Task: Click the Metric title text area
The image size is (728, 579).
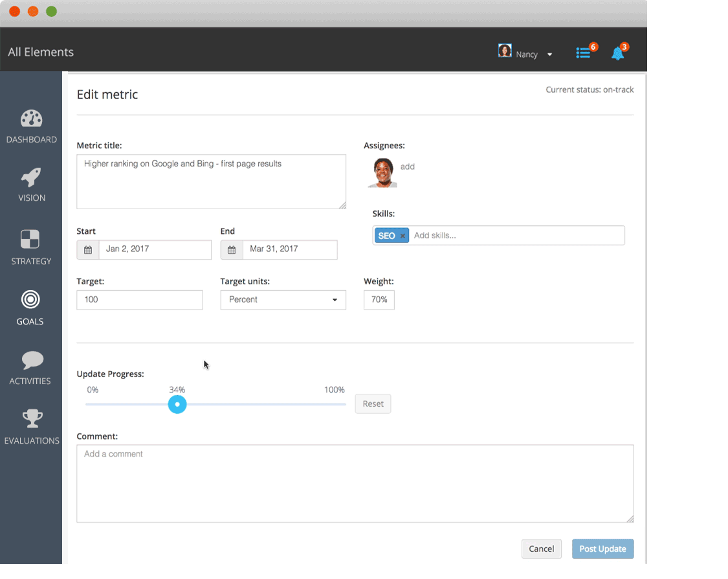Action: 211,182
